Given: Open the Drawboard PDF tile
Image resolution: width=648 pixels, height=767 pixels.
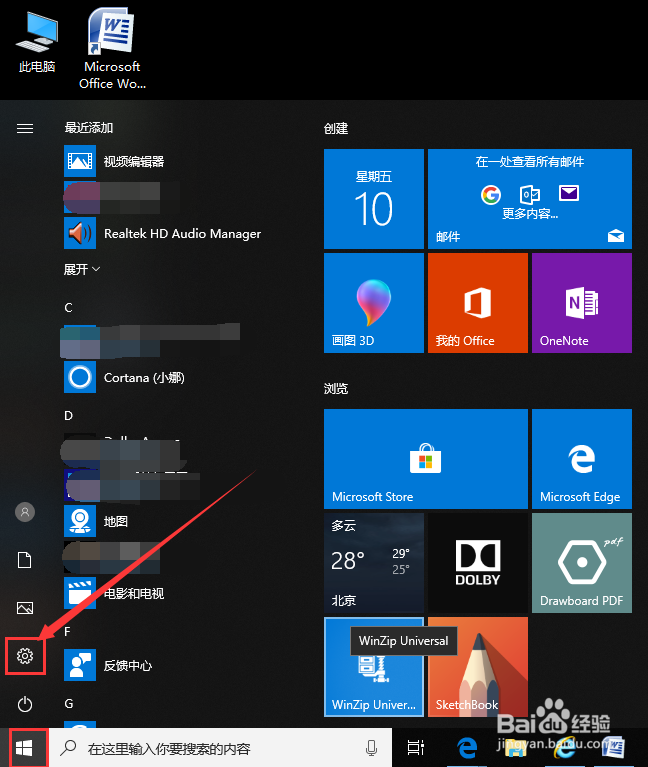Looking at the screenshot, I should coord(582,563).
